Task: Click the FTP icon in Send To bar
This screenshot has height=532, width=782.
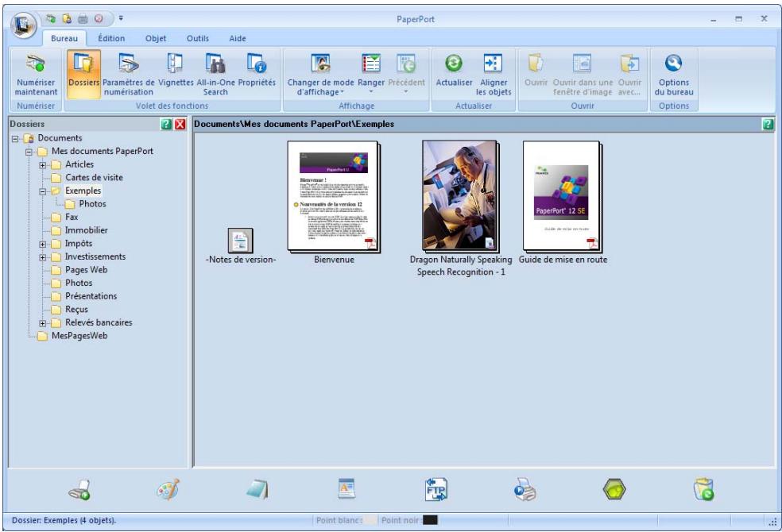Action: tap(436, 490)
